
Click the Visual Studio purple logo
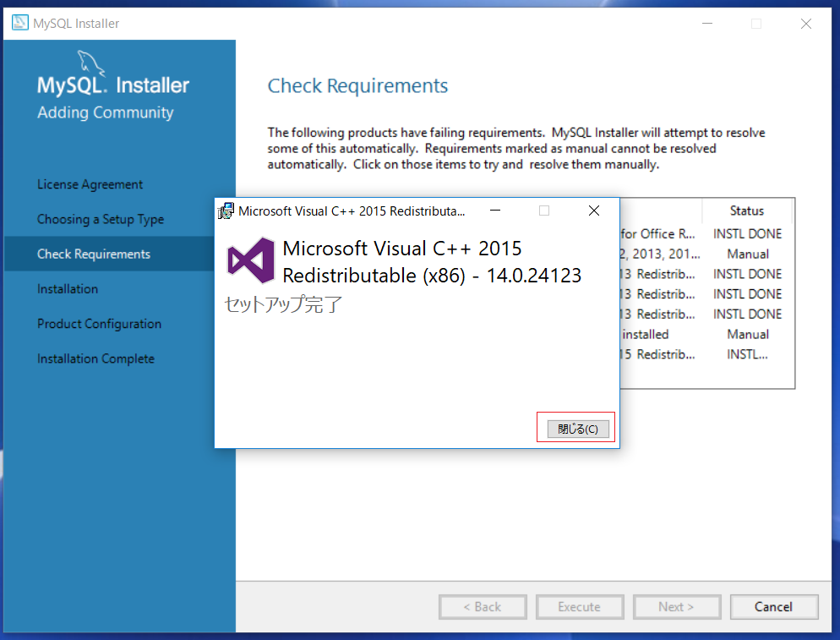click(x=251, y=260)
